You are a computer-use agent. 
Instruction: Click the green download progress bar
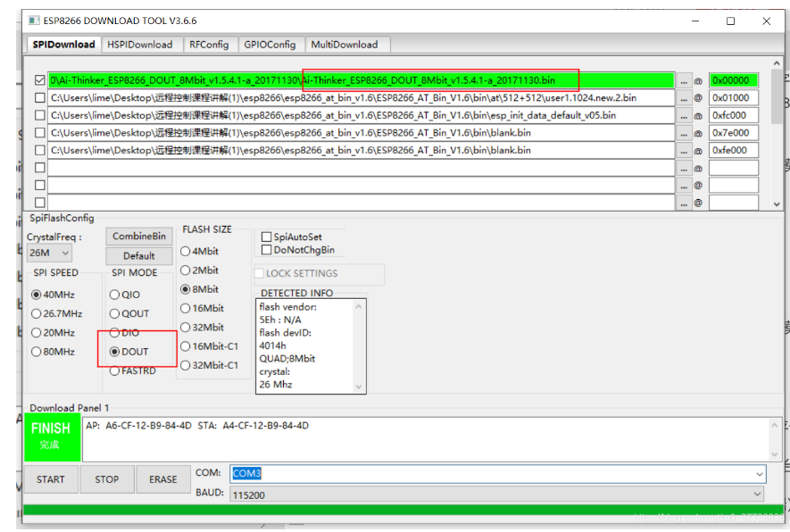click(x=403, y=510)
